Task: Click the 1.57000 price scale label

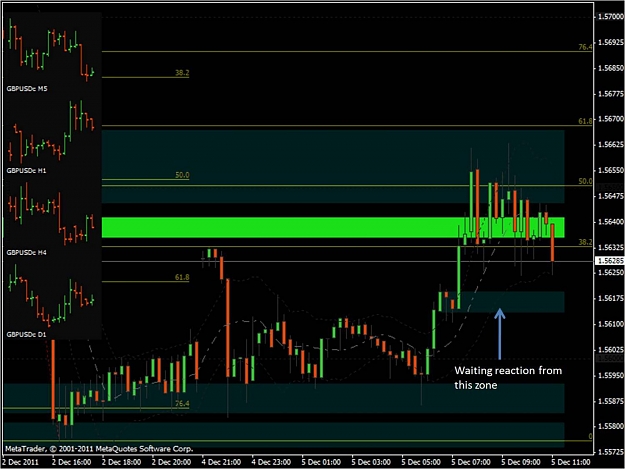Action: pyautogui.click(x=611, y=16)
